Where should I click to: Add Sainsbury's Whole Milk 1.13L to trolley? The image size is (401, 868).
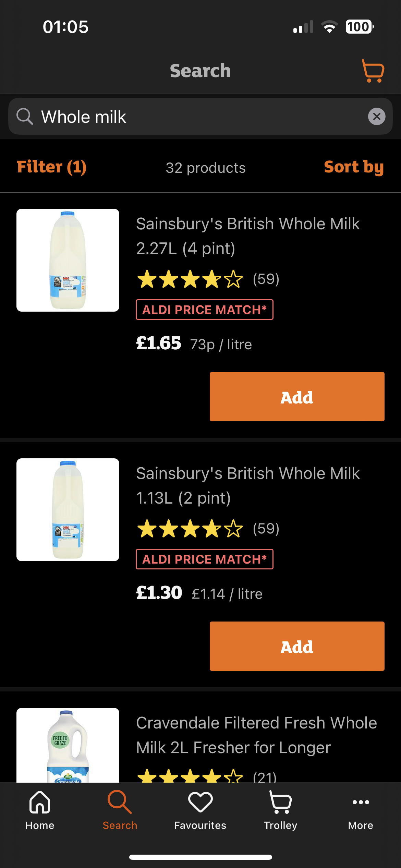297,646
